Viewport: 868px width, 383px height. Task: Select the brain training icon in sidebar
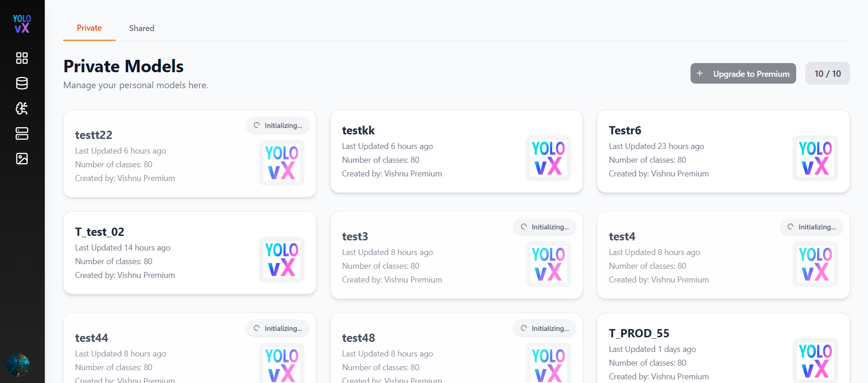point(22,108)
